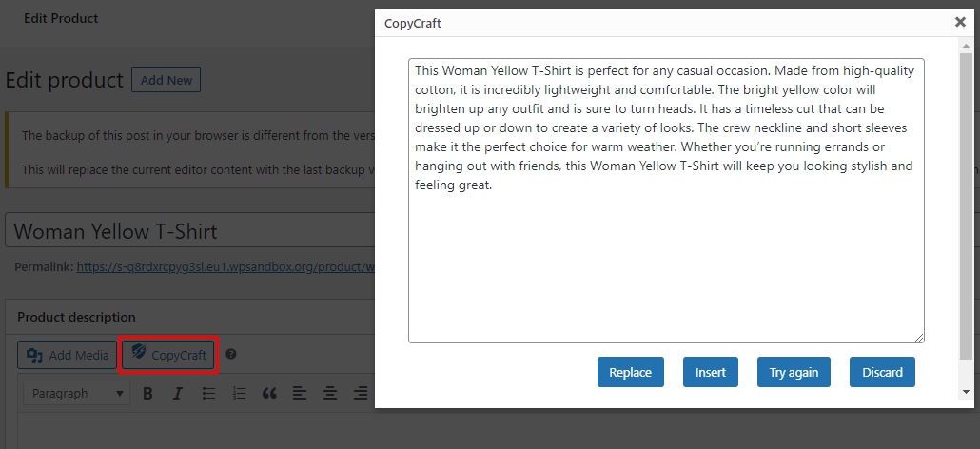Discard the generated description
The width and height of the screenshot is (980, 449).
coord(882,372)
